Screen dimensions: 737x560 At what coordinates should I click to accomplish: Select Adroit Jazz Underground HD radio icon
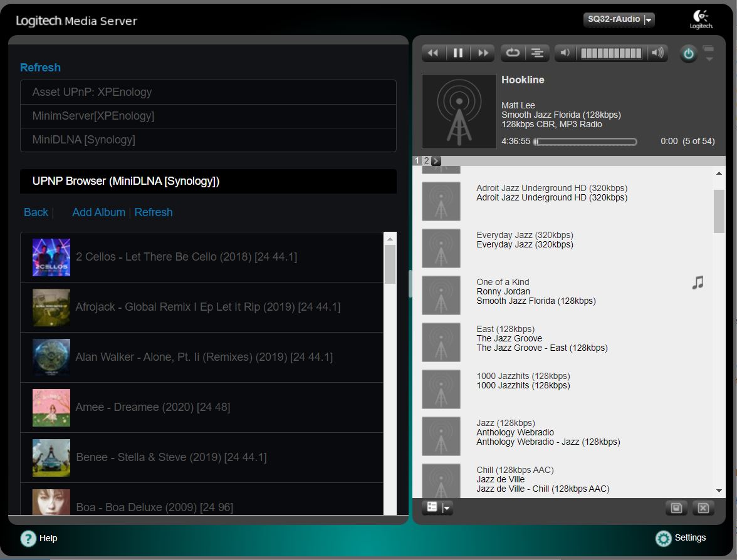point(441,201)
